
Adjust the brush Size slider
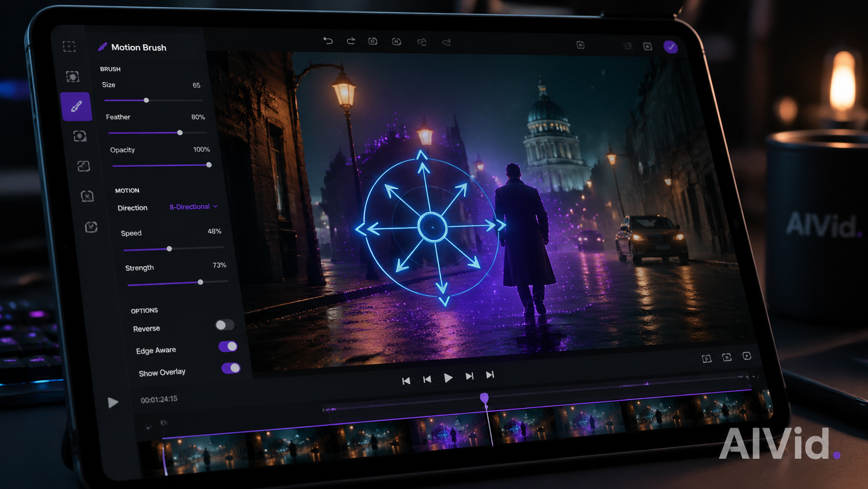(x=146, y=100)
